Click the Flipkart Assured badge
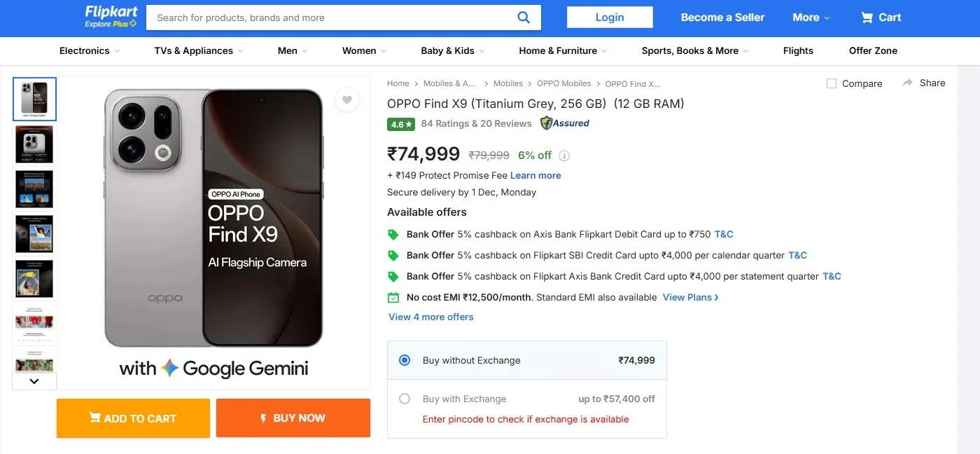This screenshot has width=980, height=454. (564, 123)
